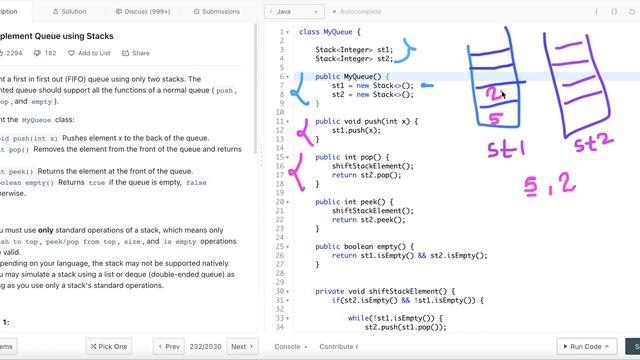
Task: Click the Run Code button
Action: 586,347
